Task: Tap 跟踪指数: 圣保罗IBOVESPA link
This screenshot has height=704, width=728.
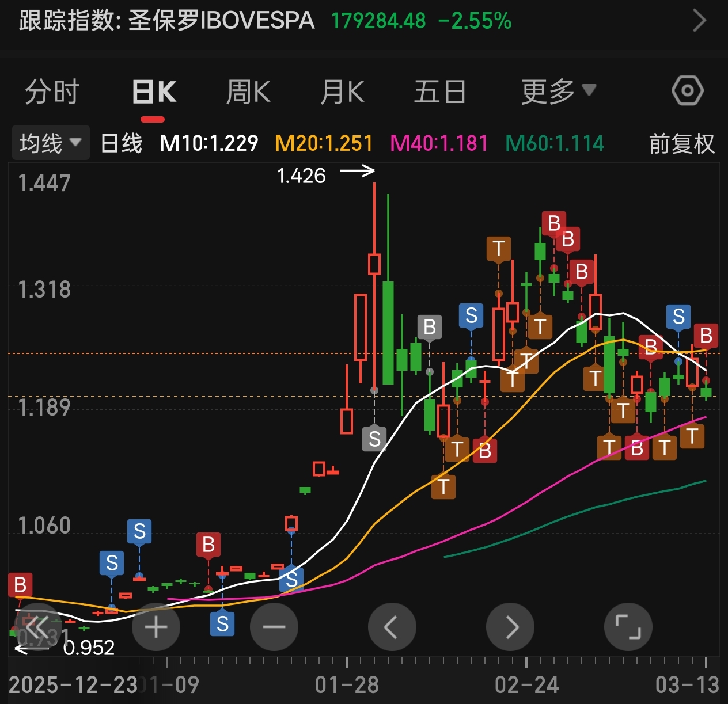Action: point(167,21)
